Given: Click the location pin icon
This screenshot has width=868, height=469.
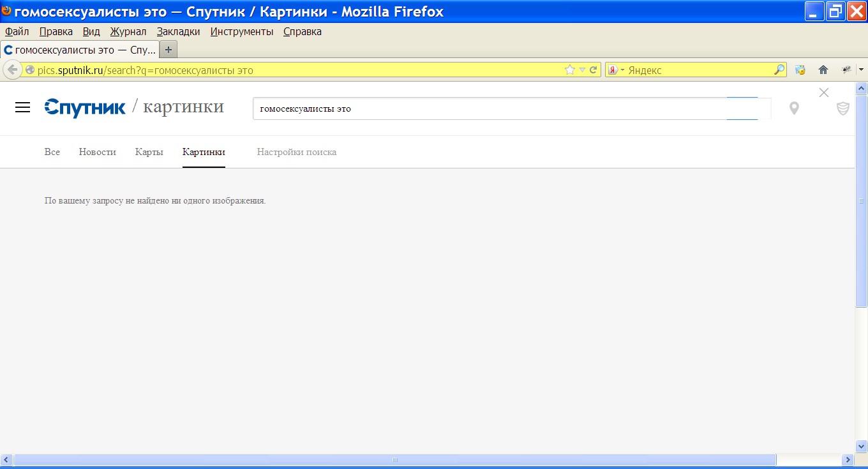Looking at the screenshot, I should 794,108.
